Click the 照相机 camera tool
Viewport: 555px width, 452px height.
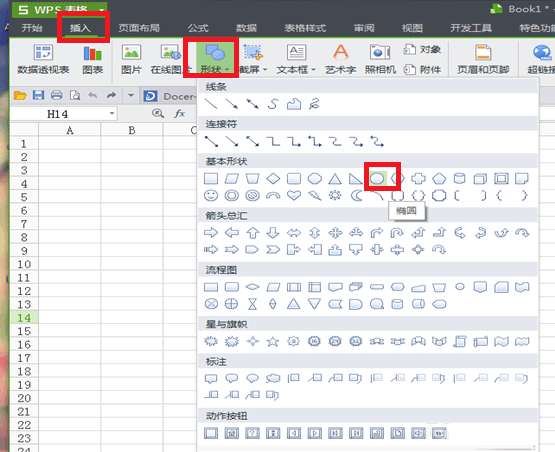point(380,59)
